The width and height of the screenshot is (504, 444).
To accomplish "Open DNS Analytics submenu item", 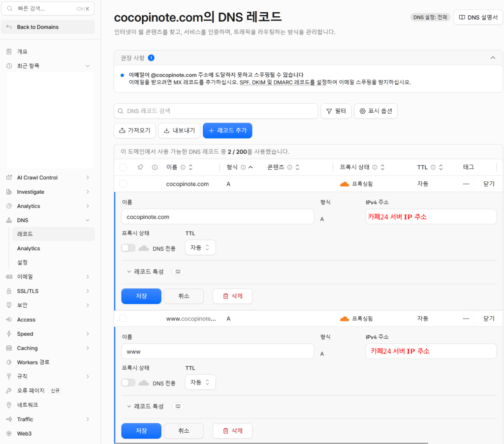I will 53,248.
